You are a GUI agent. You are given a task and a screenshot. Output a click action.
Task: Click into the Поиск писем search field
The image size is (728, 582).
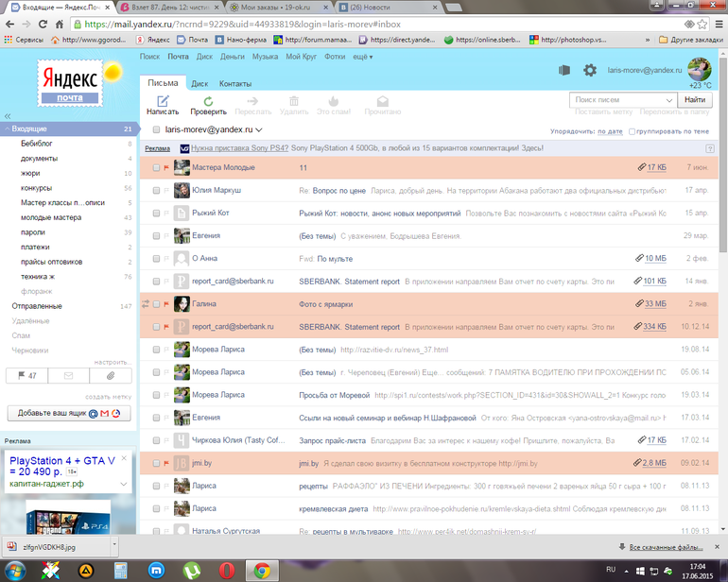click(x=616, y=99)
